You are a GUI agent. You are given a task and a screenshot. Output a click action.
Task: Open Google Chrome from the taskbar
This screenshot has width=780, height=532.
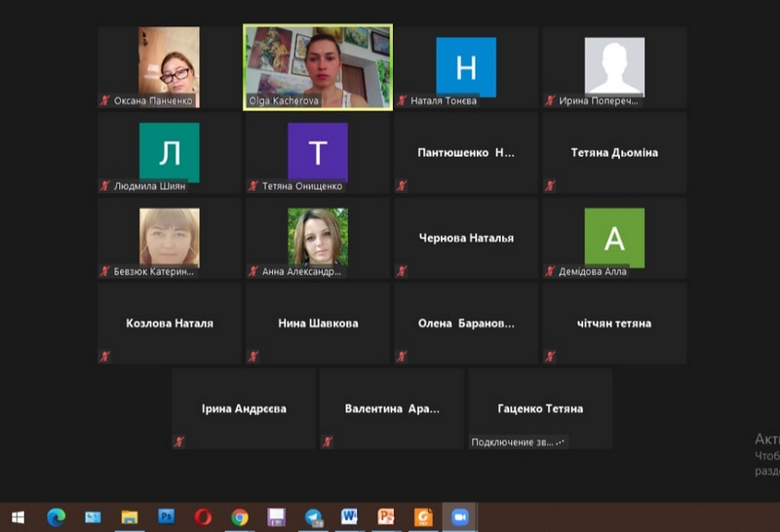tap(240, 516)
